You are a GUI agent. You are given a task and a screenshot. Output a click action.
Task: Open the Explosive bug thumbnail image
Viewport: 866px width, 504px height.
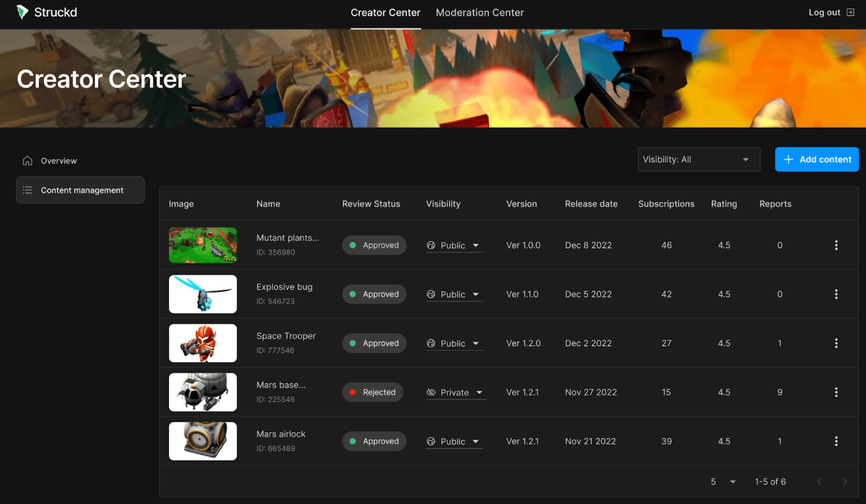click(x=203, y=294)
